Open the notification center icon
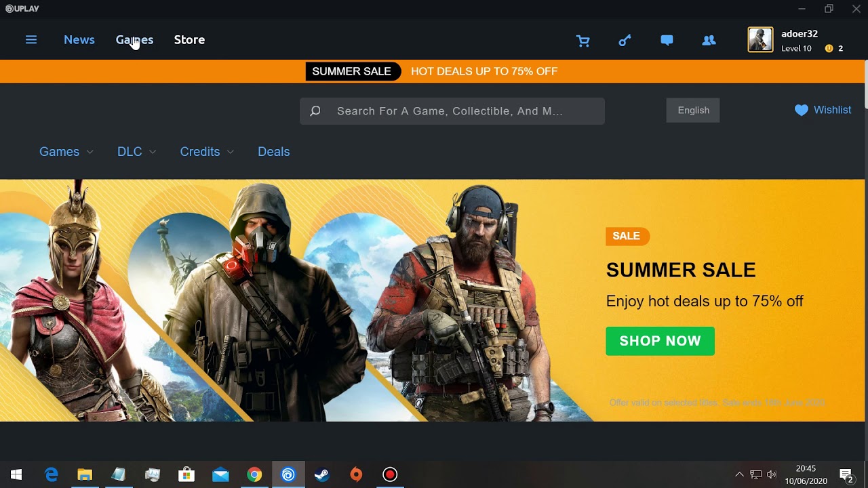Viewport: 868px width, 488px height. click(846, 474)
